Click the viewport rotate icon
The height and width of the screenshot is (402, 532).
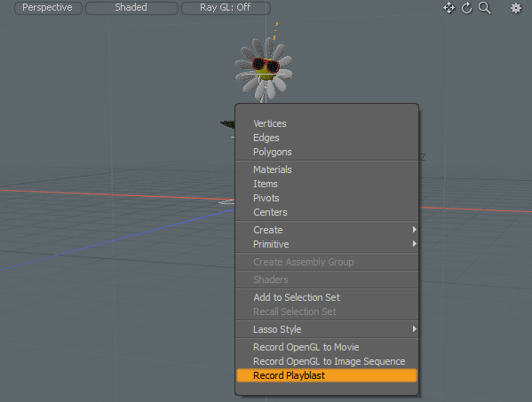tap(467, 8)
